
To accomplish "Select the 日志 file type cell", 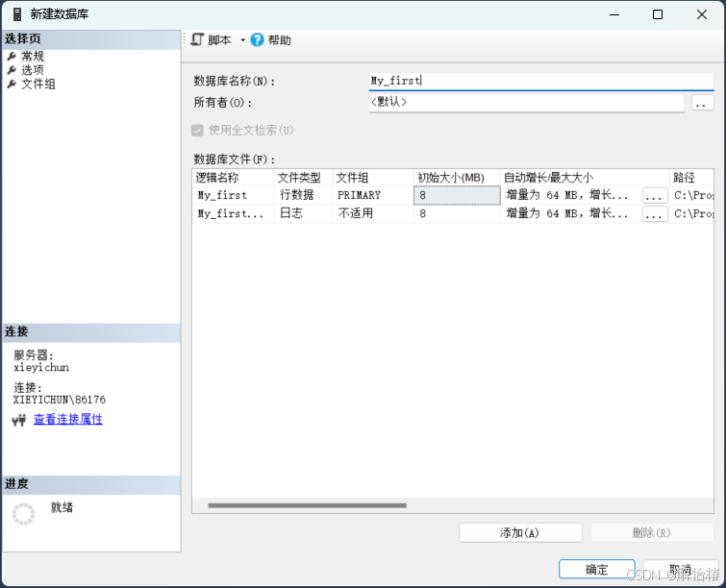I will [x=303, y=213].
